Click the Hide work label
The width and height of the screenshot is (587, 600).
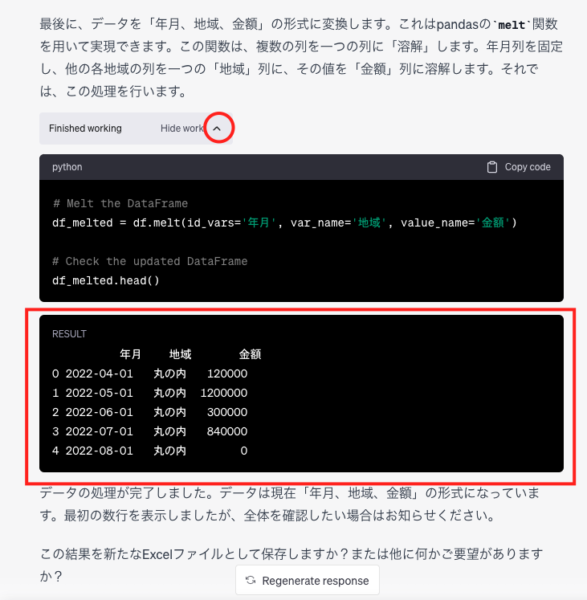point(181,129)
